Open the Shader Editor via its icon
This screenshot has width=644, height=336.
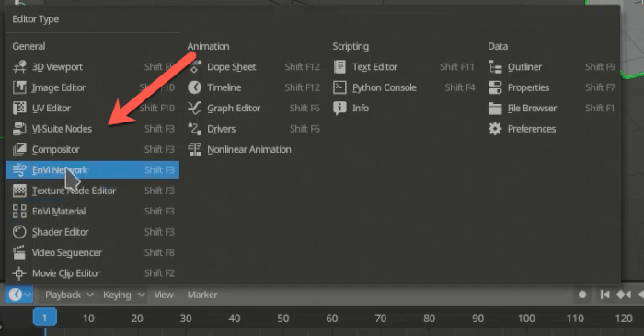19,232
